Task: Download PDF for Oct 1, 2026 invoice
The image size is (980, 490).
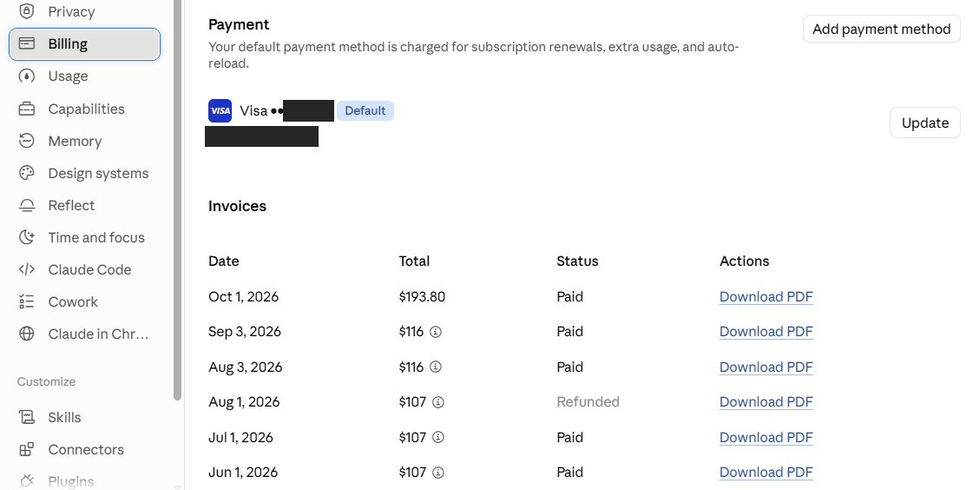Action: click(766, 296)
